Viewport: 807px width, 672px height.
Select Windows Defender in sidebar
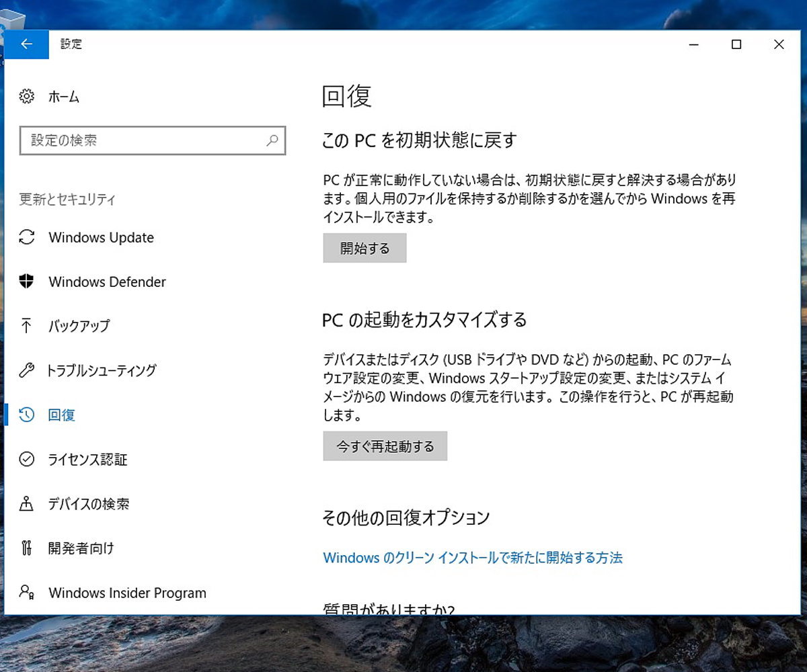(107, 282)
